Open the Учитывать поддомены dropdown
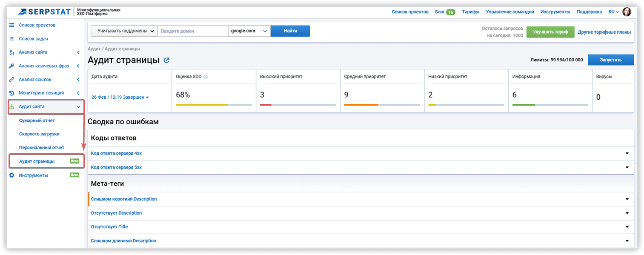This screenshot has height=255, width=644. [124, 31]
